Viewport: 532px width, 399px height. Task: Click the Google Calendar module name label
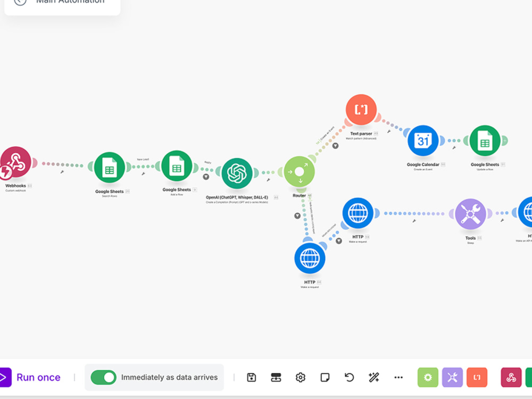coord(423,164)
